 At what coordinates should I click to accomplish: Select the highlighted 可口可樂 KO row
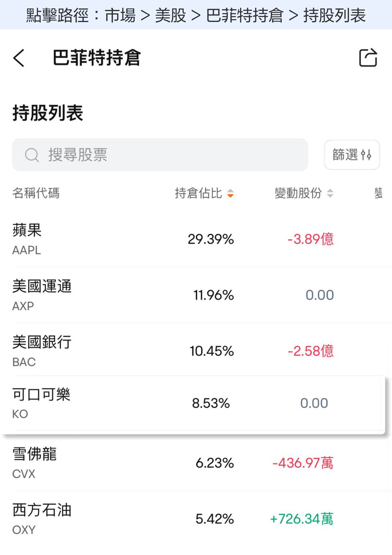click(x=41, y=403)
